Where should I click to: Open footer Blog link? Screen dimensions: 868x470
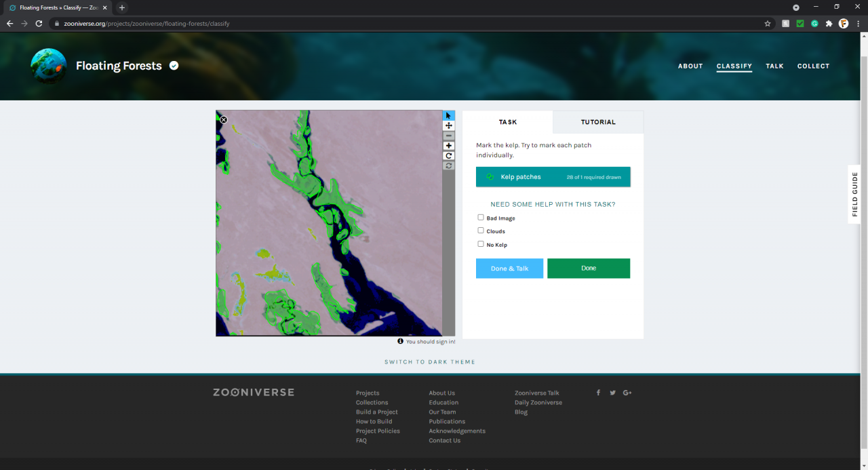[521, 412]
